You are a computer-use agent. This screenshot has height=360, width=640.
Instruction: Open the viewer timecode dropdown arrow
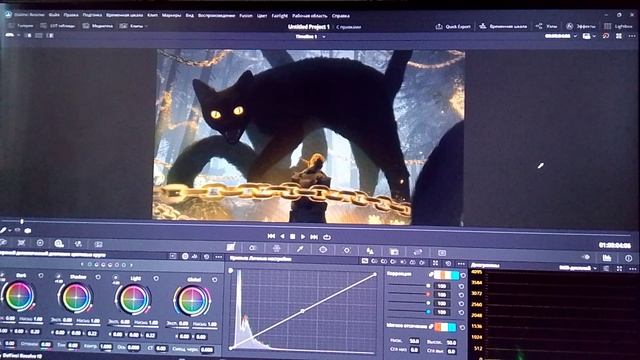coord(575,36)
